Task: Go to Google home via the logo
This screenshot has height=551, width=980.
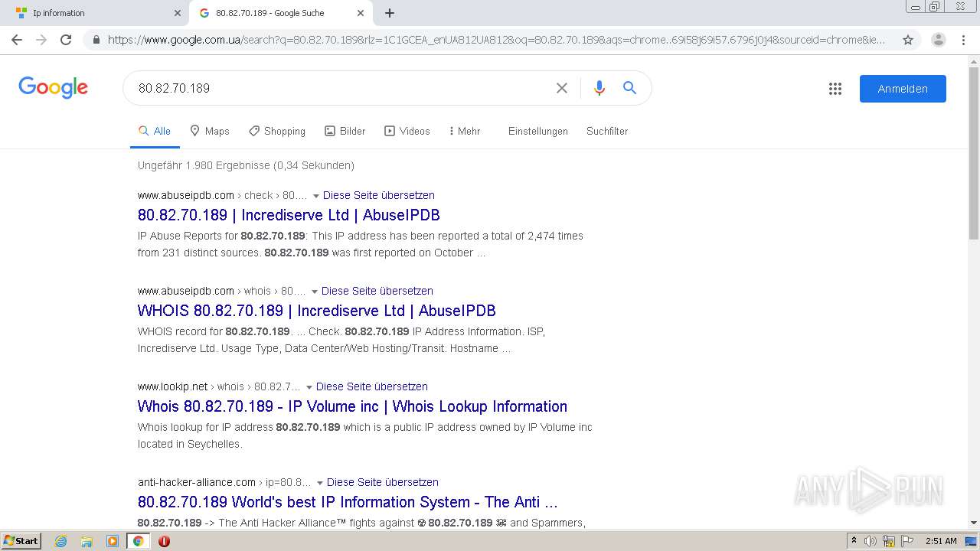Action: 54,87
